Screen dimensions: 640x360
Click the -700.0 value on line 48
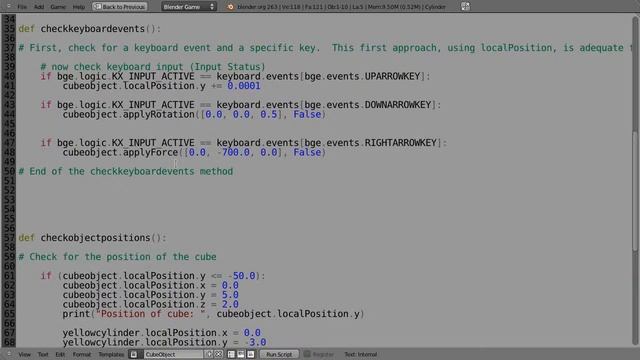(233, 152)
